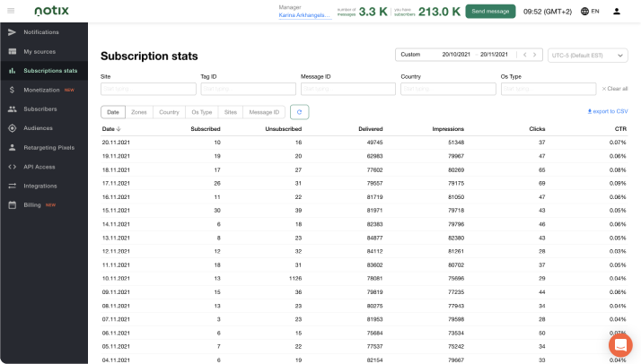Open the hamburger menu icon
Image resolution: width=641 pixels, height=364 pixels.
click(x=11, y=11)
